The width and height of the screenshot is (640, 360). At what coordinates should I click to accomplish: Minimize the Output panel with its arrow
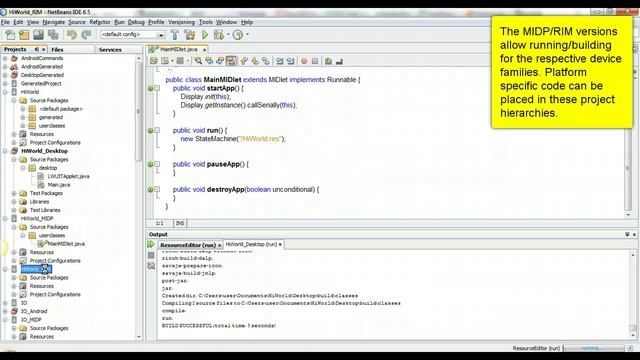tap(627, 234)
